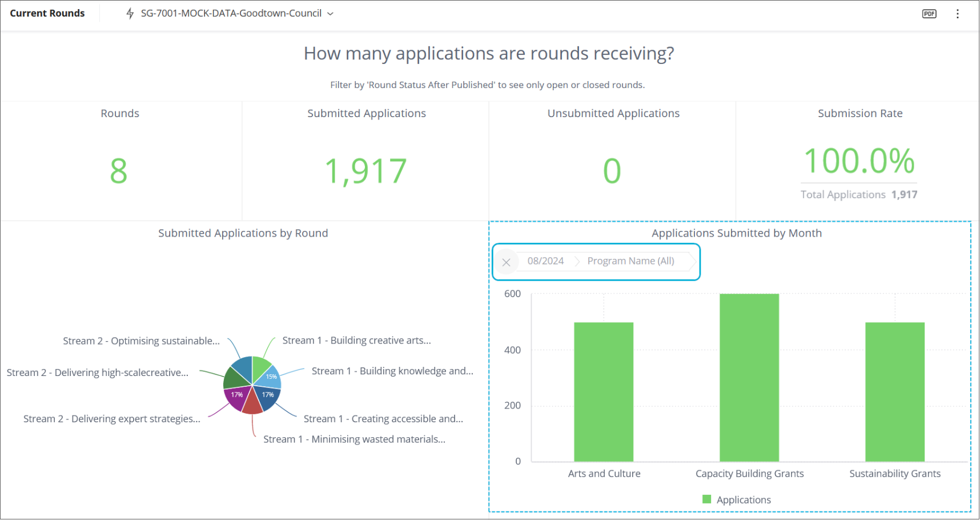This screenshot has width=980, height=520.
Task: Click the green Applications legend swatch
Action: point(706,499)
